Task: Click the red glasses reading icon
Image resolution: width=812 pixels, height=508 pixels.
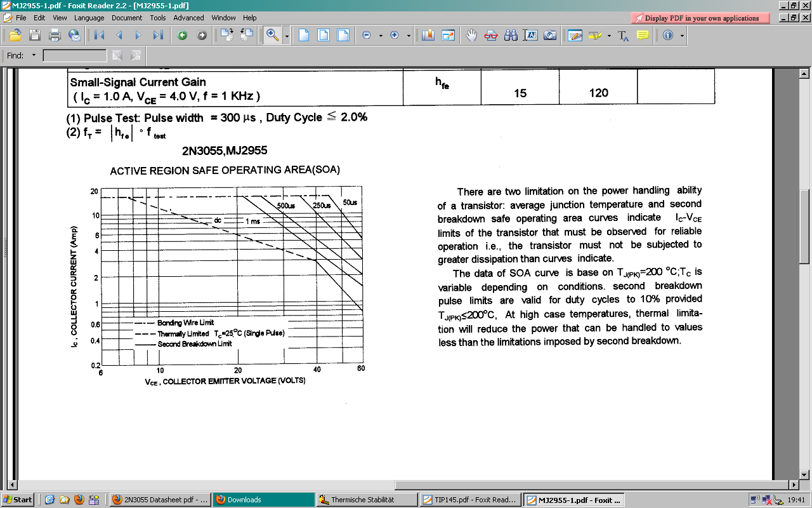Action: click(491, 35)
